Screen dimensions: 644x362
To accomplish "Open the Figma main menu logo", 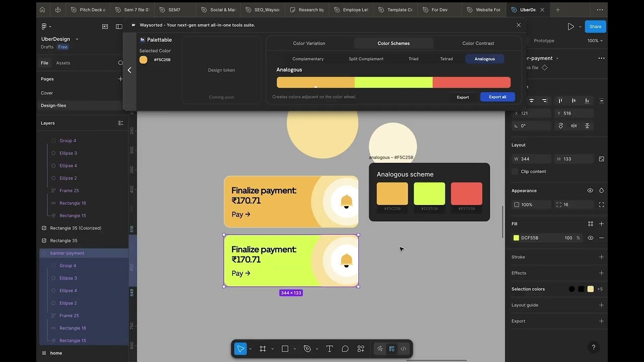I will coord(44,26).
